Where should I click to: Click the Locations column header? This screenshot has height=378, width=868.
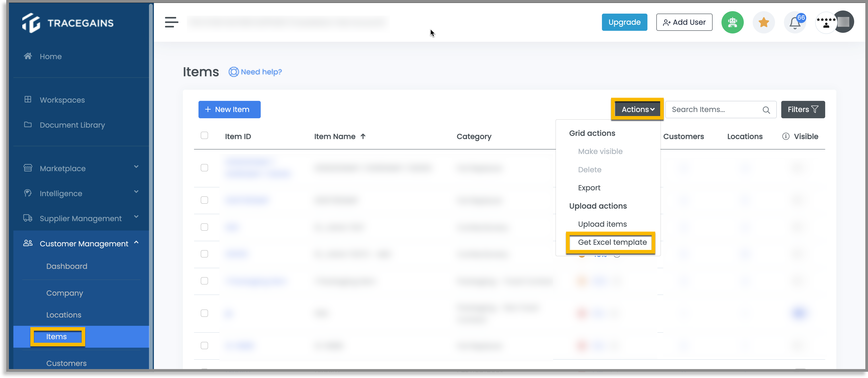[x=745, y=136]
